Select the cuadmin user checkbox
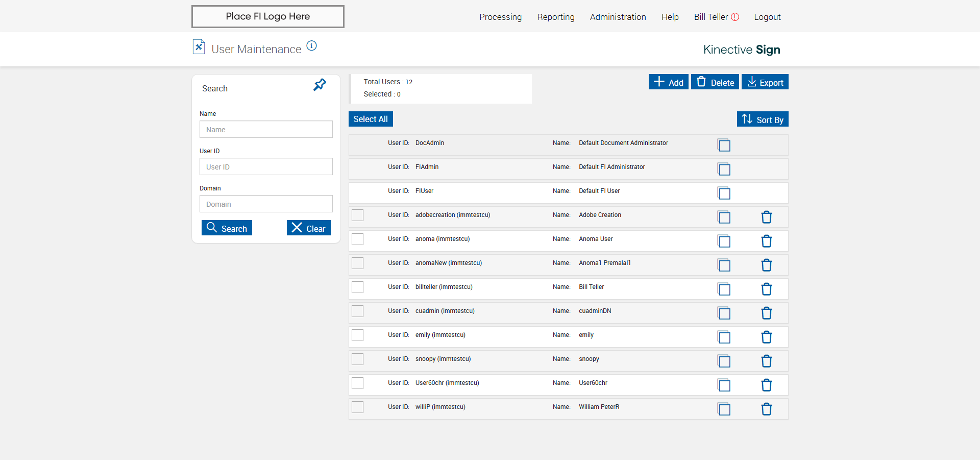 click(358, 311)
